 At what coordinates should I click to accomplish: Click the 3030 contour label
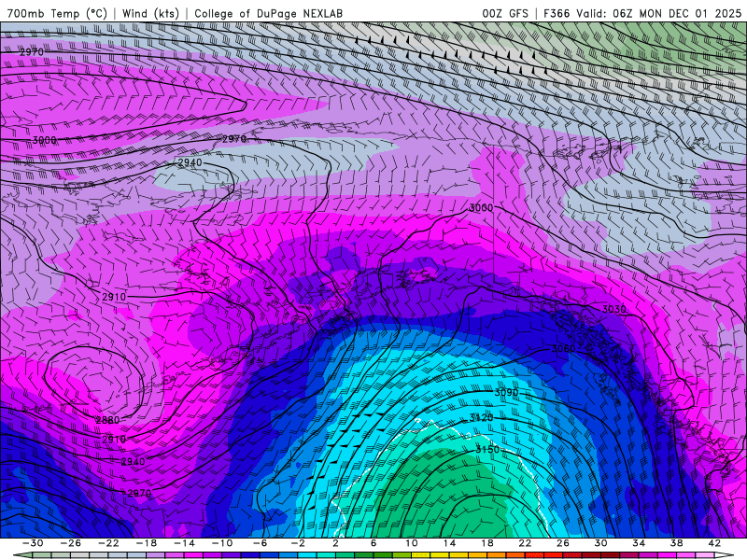[614, 309]
